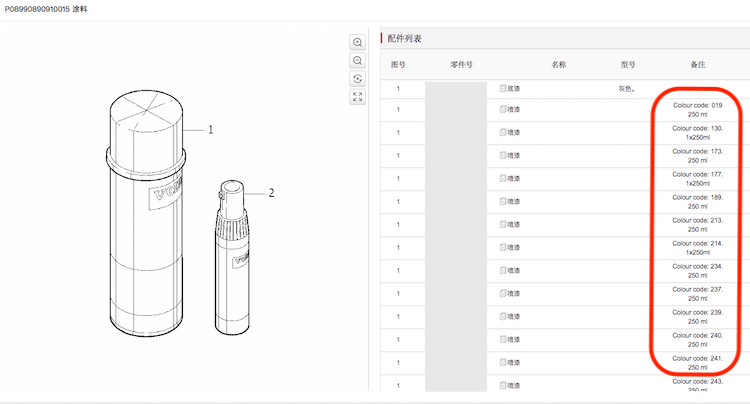Expand the diagram to fullscreen
The image size is (750, 404).
pyautogui.click(x=357, y=97)
